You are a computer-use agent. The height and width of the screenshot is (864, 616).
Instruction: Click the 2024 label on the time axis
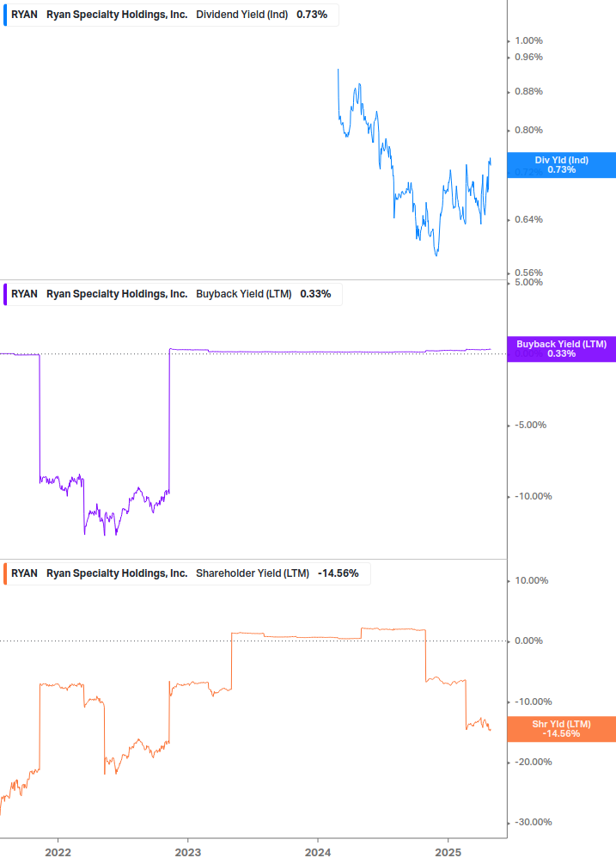[318, 853]
